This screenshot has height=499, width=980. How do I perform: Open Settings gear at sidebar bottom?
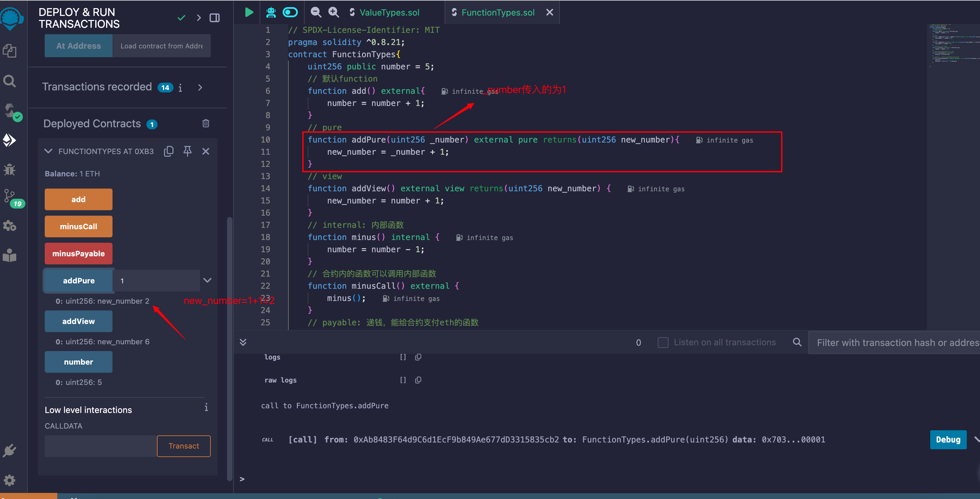[9, 480]
